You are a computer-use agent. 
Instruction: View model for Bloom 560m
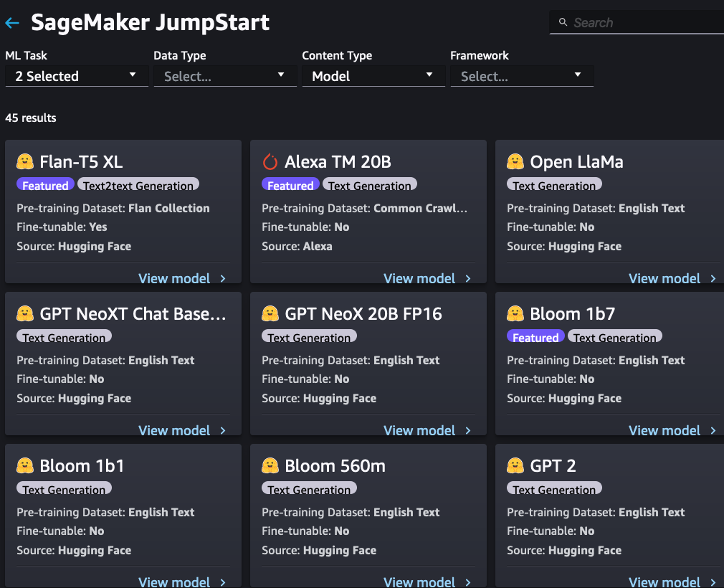click(420, 582)
